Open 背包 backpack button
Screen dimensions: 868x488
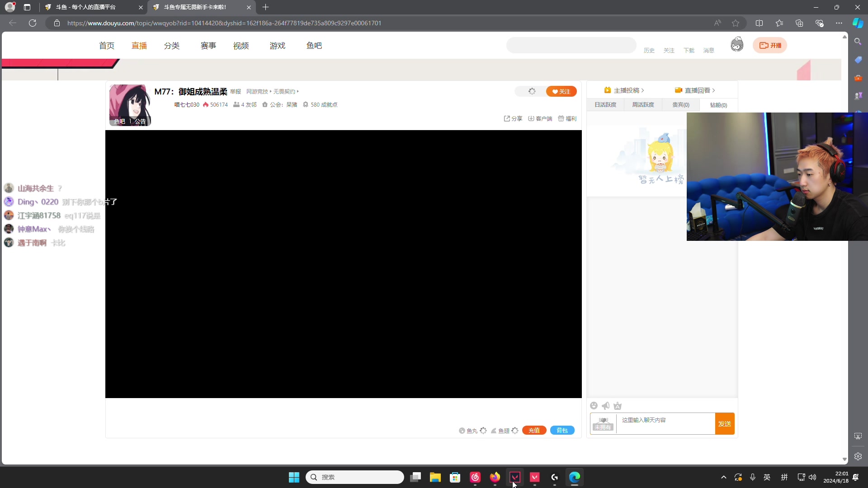click(x=562, y=430)
